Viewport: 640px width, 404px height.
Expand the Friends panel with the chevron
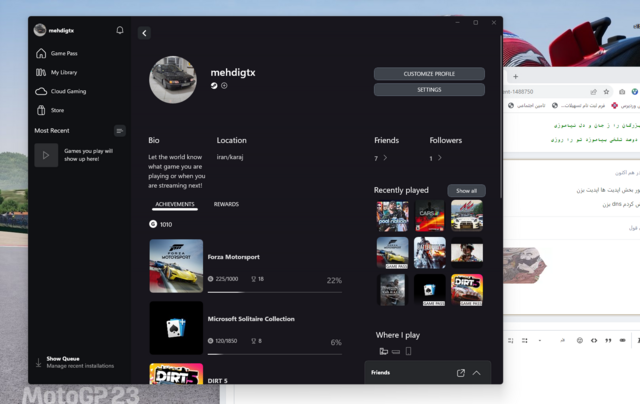[477, 373]
